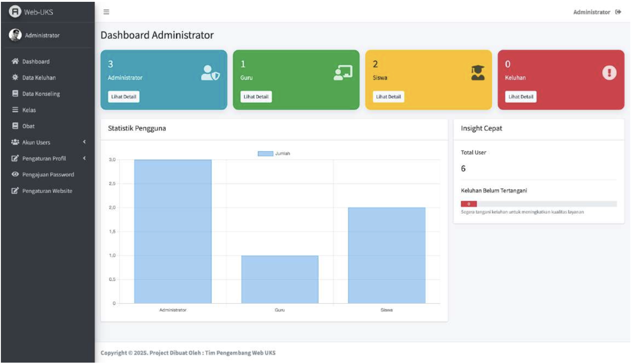Click the Statistik Pengguna heading
The width and height of the screenshot is (633, 364).
137,128
